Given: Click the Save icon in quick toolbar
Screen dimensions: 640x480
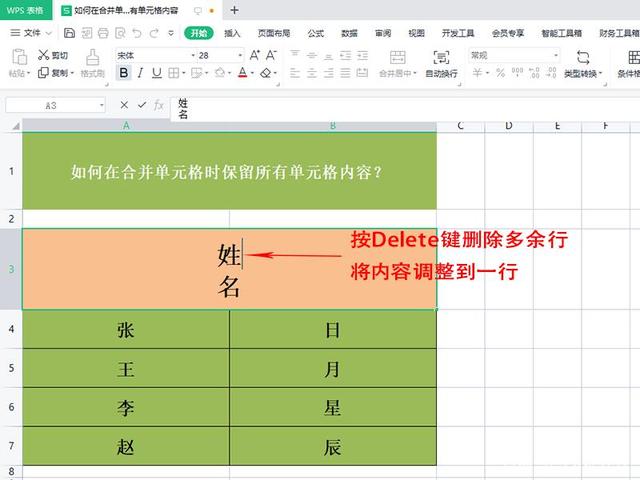Looking at the screenshot, I should coord(69,33).
